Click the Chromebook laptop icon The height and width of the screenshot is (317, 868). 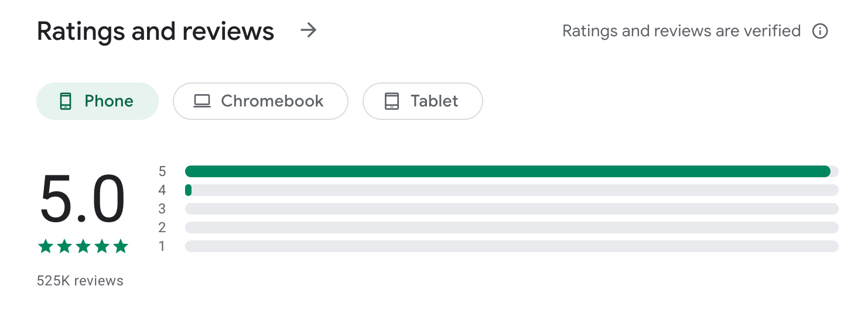pos(202,101)
